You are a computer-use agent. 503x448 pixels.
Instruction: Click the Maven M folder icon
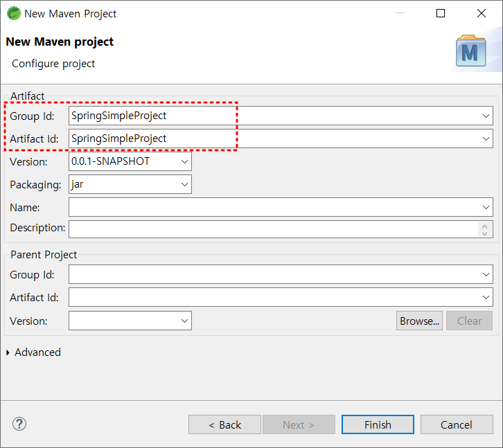tap(470, 51)
